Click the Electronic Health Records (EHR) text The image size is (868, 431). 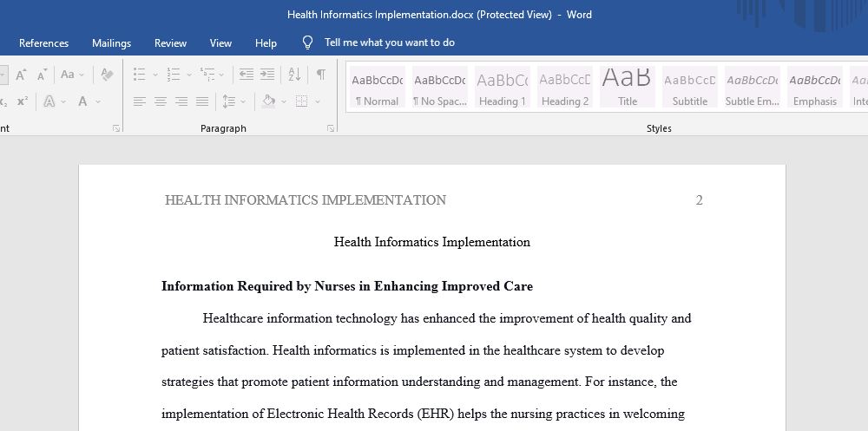(361, 414)
